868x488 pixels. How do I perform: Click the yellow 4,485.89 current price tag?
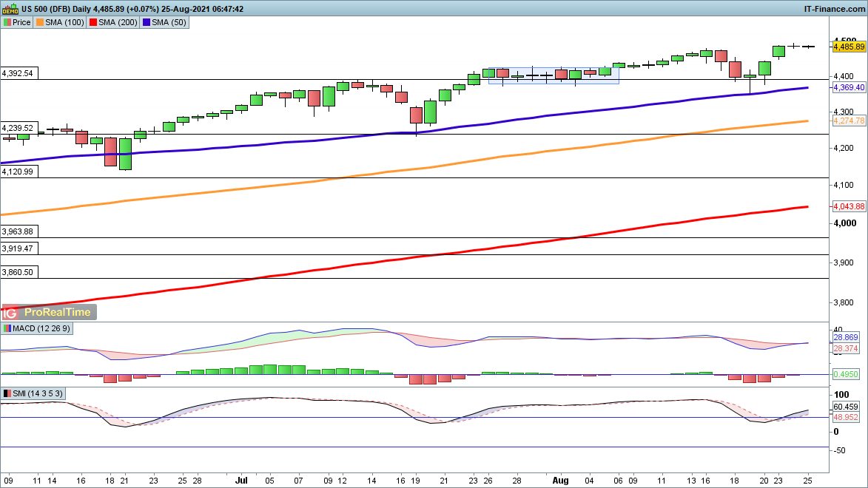click(x=848, y=47)
